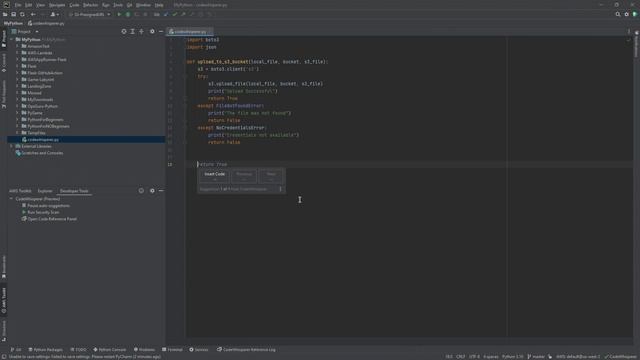Screen dimensions: 640x360
Task: Expand the LandingZone folder
Action: pyautogui.click(x=17, y=86)
